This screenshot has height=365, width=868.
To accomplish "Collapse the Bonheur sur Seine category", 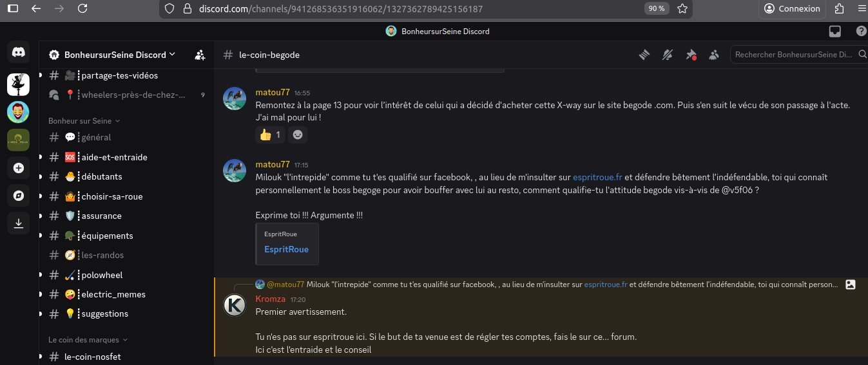I will pos(84,121).
